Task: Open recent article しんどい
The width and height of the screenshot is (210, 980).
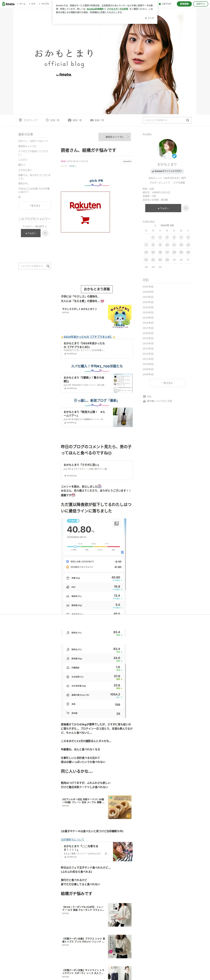Action: 23,160
